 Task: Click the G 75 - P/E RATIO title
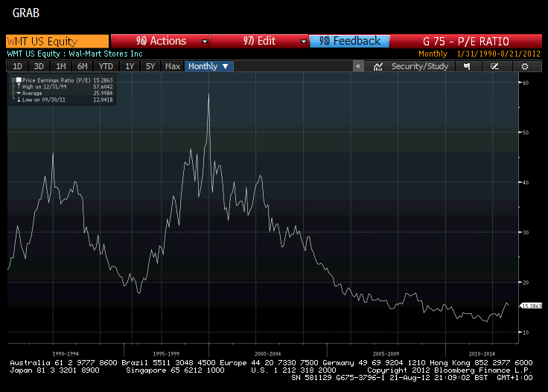[466, 42]
